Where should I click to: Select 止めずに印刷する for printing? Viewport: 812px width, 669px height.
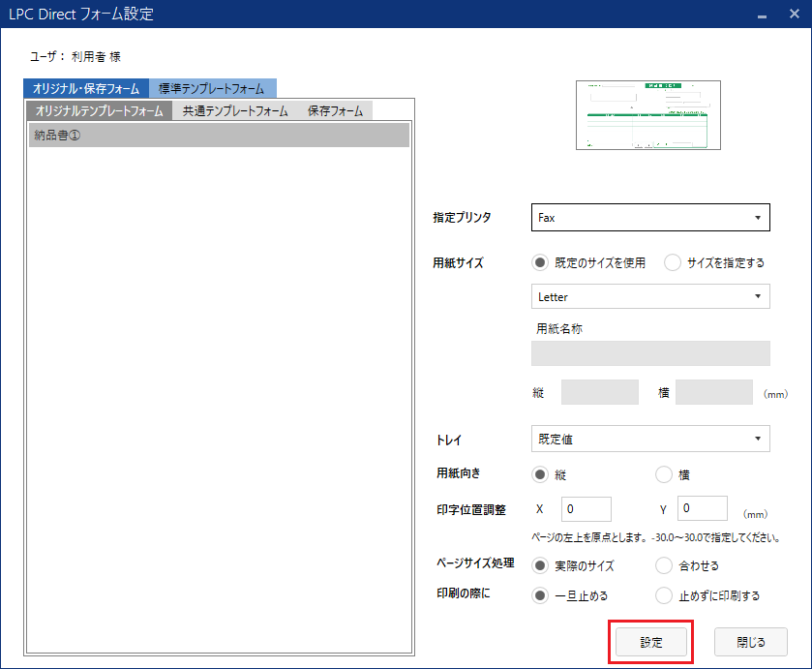tap(665, 595)
